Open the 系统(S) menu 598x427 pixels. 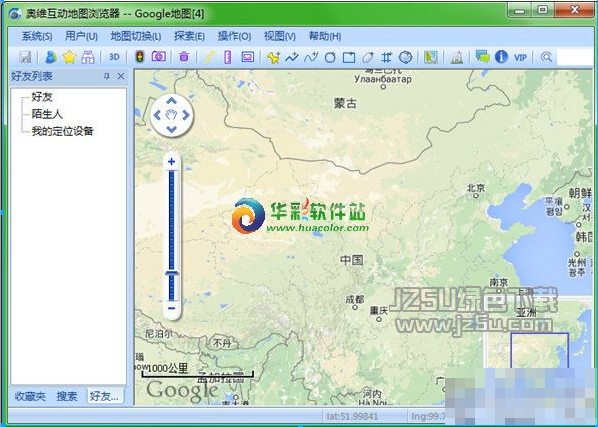37,36
